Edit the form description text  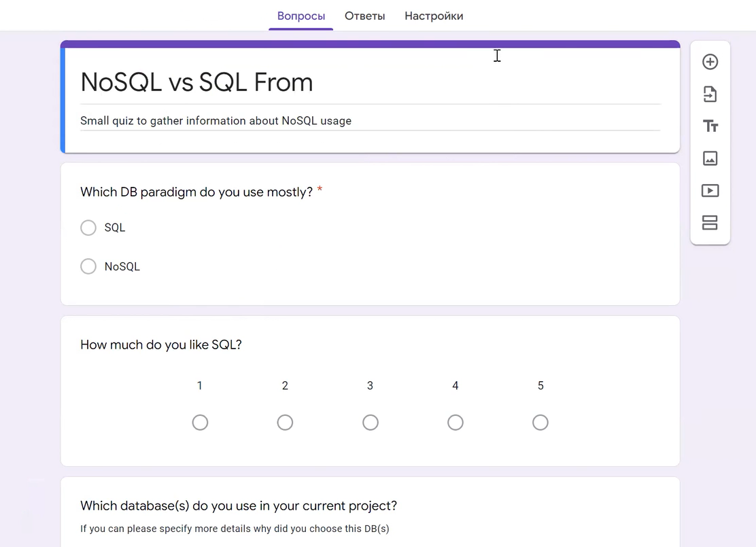(x=216, y=120)
